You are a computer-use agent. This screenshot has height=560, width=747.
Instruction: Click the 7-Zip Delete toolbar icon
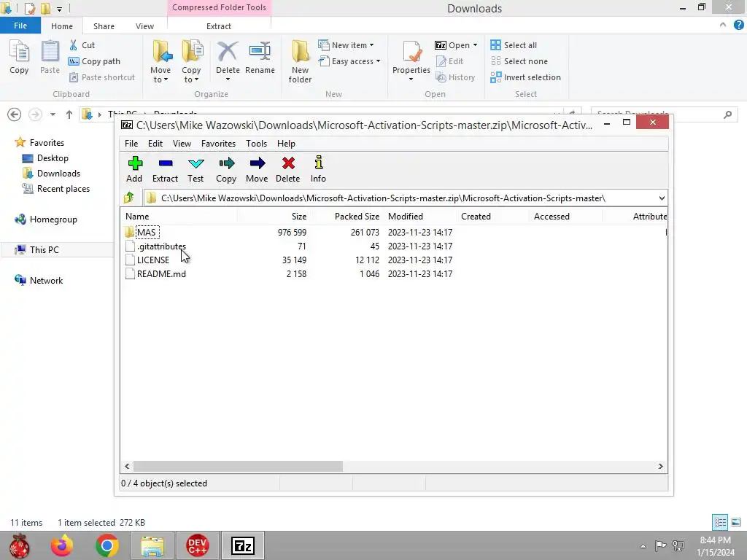pyautogui.click(x=288, y=164)
